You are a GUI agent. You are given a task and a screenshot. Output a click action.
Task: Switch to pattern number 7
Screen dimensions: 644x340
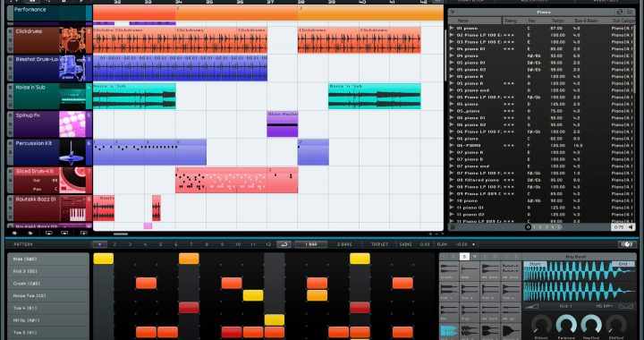191,244
